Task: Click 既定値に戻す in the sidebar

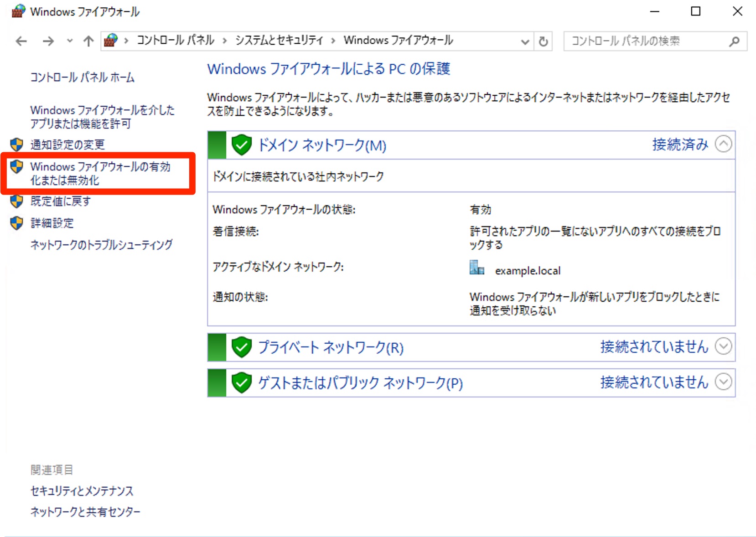Action: (61, 201)
